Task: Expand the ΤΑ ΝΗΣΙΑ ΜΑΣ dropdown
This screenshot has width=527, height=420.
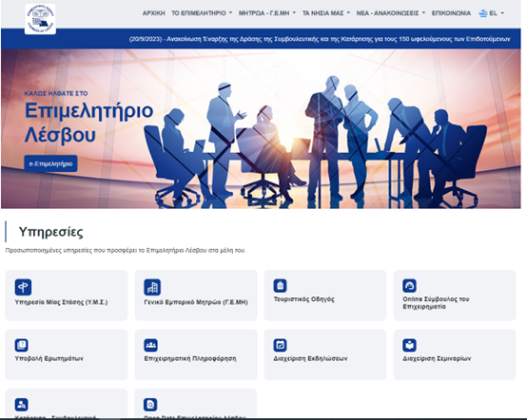Action: point(326,13)
